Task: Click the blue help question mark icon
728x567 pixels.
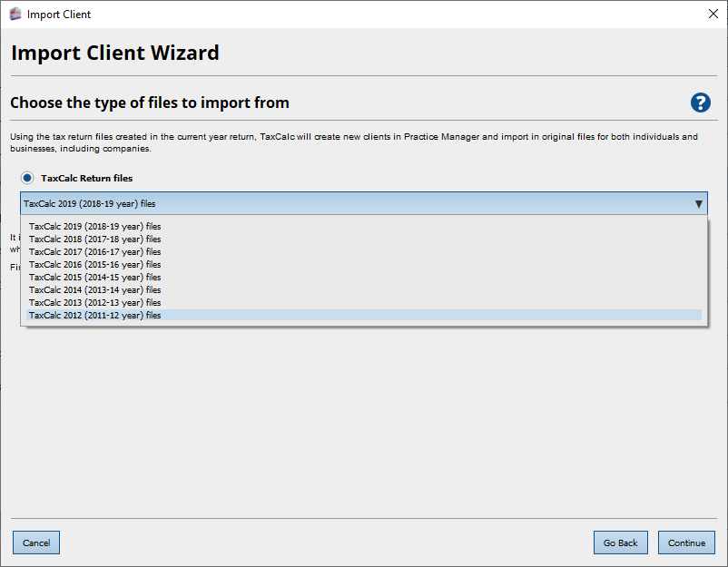Action: click(700, 103)
